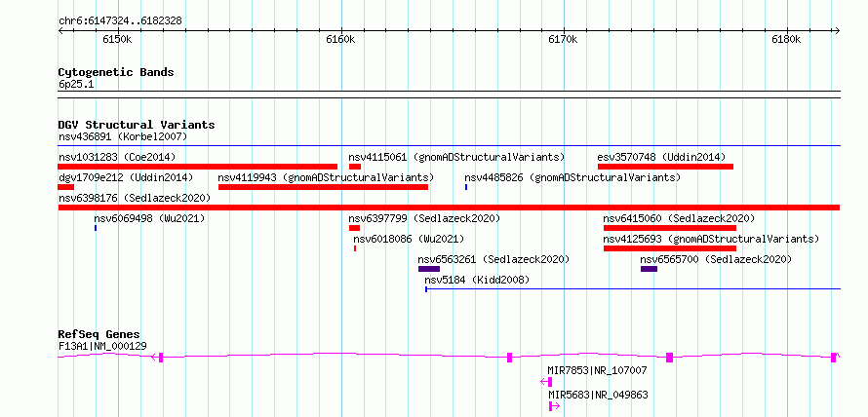Click the F13A1 exon near MIR7853
Viewport: 868px width, 417px height.
(510, 358)
